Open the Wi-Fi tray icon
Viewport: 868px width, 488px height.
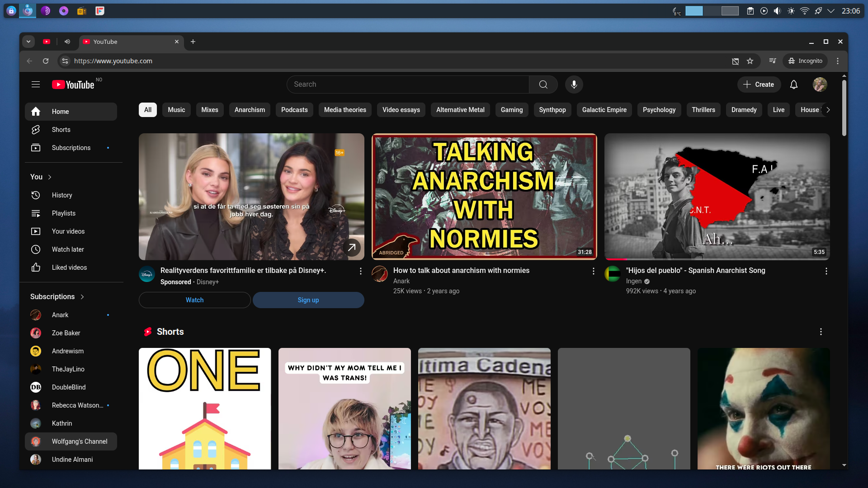[x=805, y=11]
